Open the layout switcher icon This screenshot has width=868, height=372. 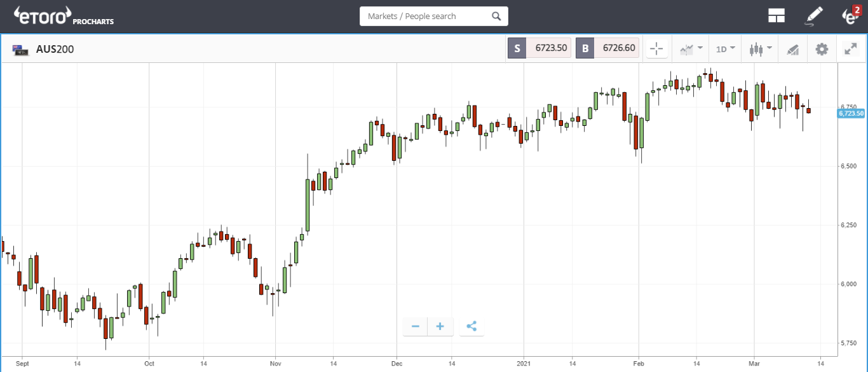[776, 15]
